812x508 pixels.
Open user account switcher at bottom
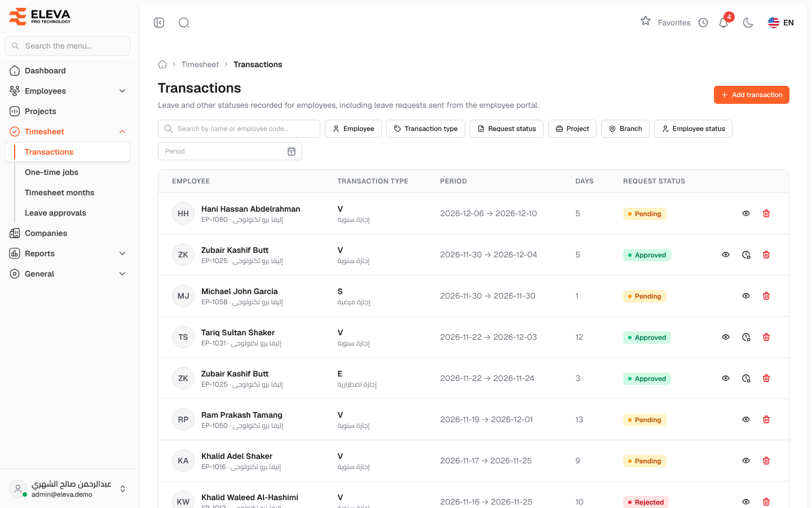pyautogui.click(x=68, y=489)
